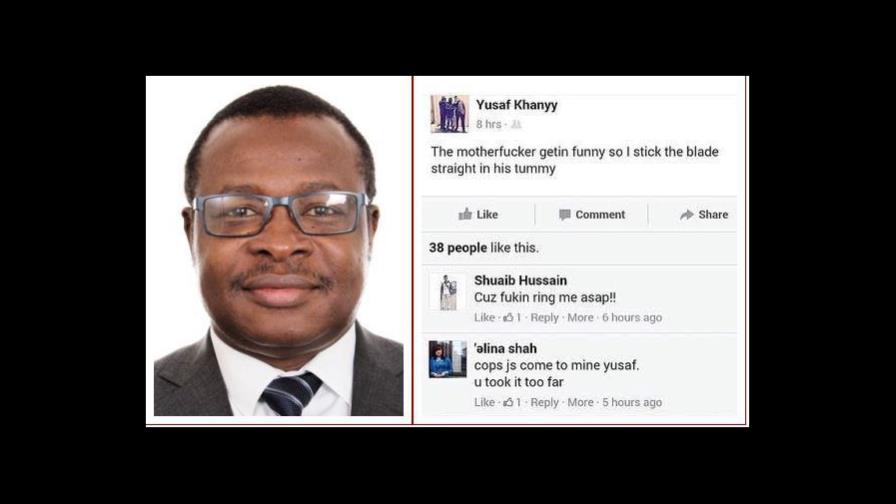Click the Share arrow icon

[x=686, y=215]
